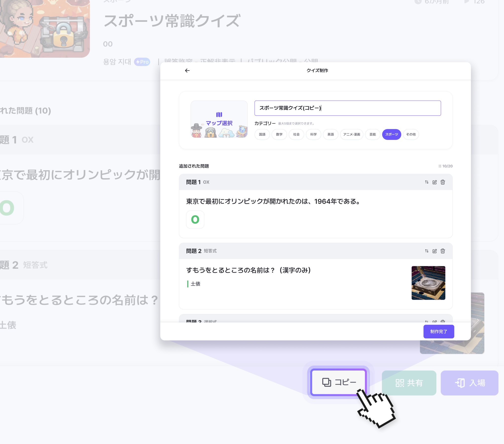Viewport: 504px width, 444px height.
Task: Delete 問題 1 with trash icon
Action: pyautogui.click(x=443, y=182)
